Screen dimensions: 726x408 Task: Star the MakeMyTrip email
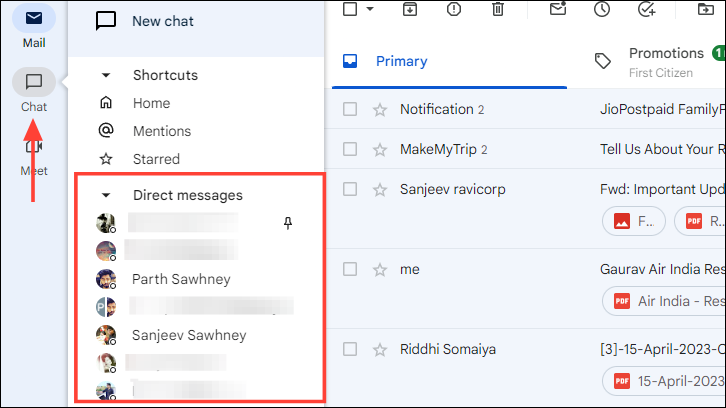click(x=380, y=150)
